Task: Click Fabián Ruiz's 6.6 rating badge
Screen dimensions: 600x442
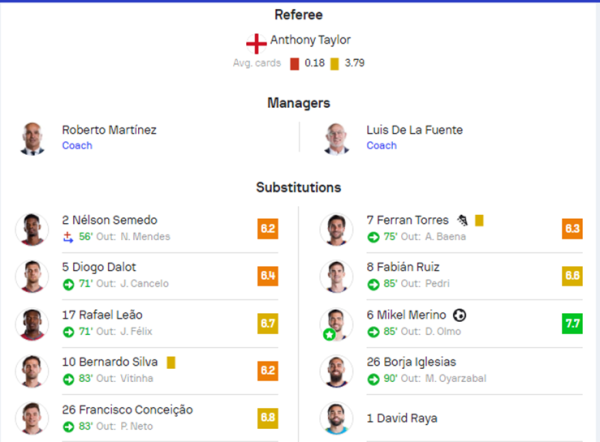Action: [572, 276]
